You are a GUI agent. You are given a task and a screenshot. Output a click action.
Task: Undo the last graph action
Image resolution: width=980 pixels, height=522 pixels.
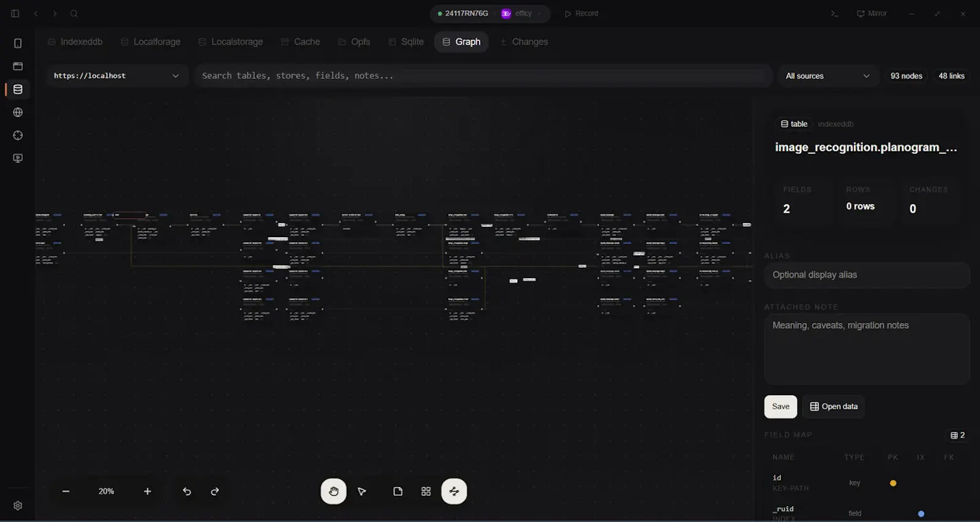[x=187, y=491]
